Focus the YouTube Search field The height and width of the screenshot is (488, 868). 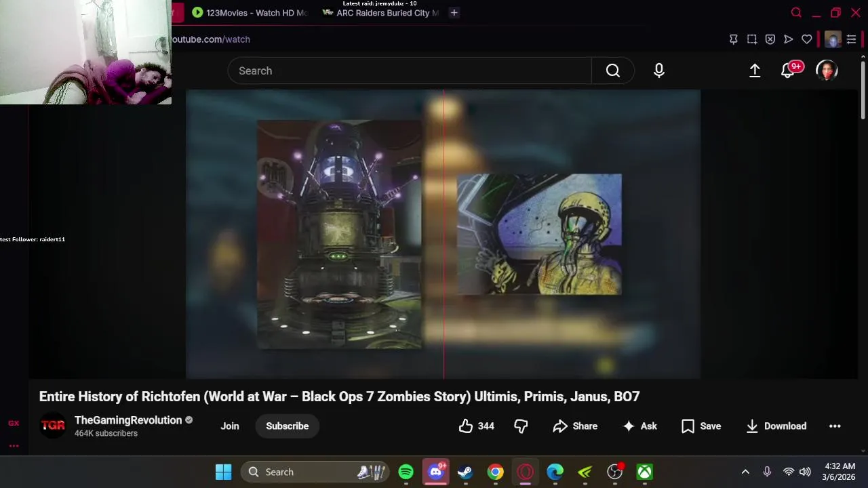(x=410, y=70)
